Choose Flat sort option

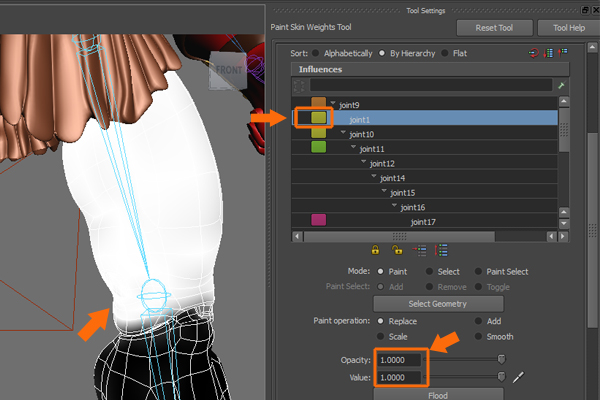coord(445,53)
